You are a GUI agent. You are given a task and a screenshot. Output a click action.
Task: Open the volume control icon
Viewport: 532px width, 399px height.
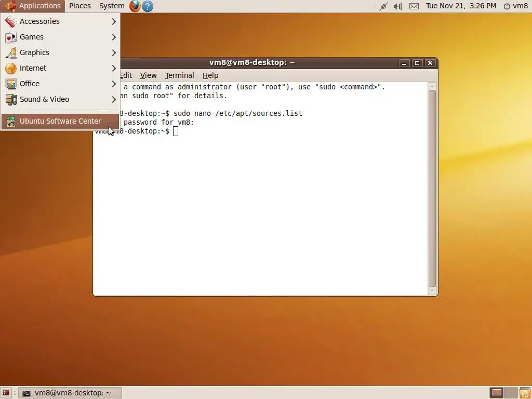397,6
